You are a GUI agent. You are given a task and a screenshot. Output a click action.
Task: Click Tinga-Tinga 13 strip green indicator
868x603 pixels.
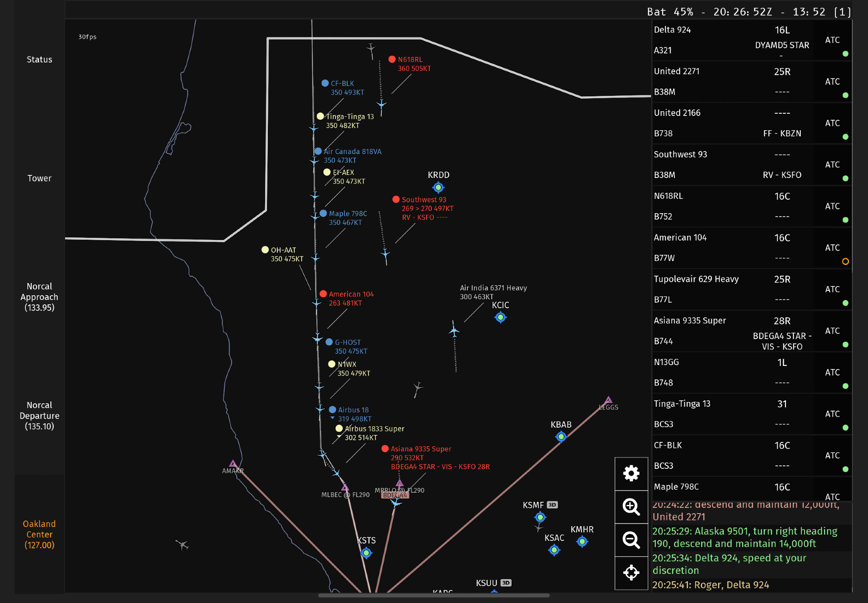click(845, 428)
